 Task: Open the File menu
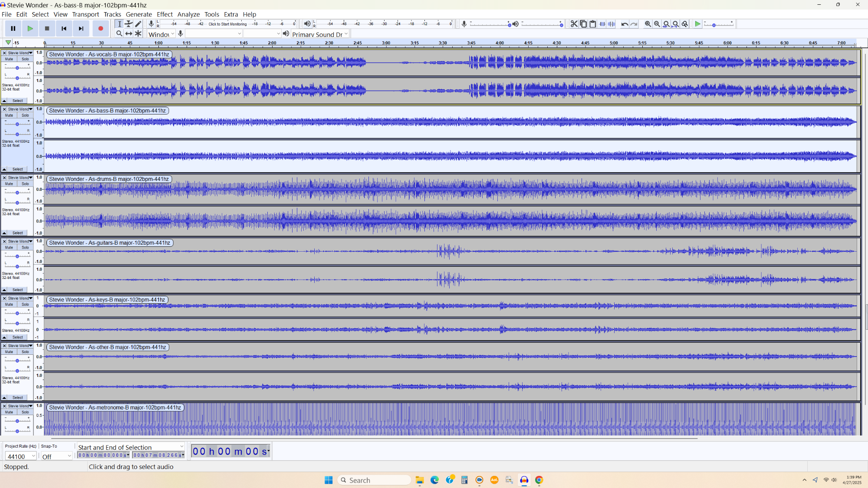[x=7, y=14]
